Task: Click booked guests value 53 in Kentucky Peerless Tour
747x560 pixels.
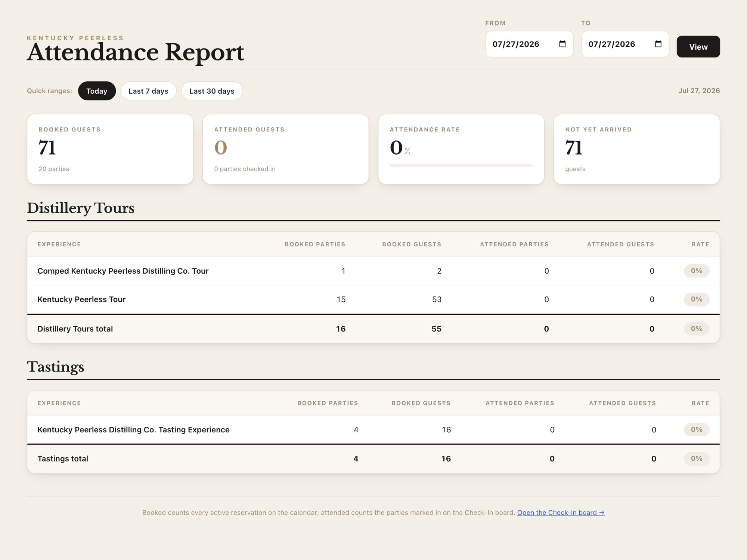Action: [437, 299]
